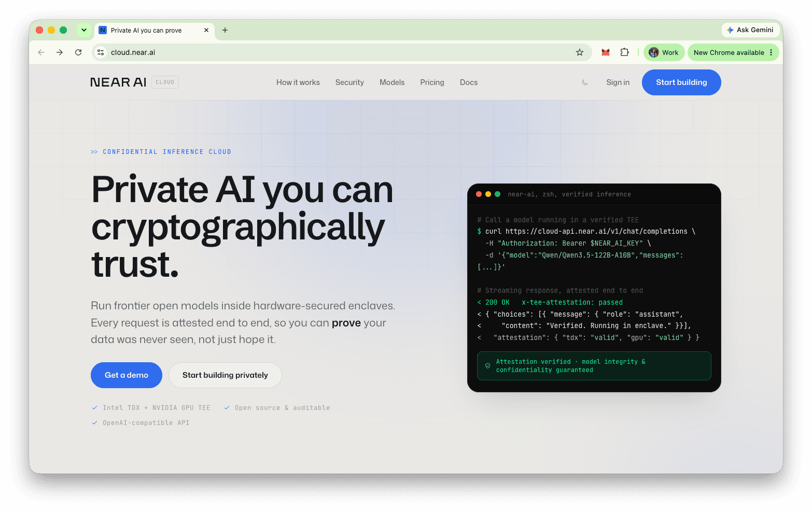Open the Docs nav link
This screenshot has width=812, height=512.
(469, 82)
